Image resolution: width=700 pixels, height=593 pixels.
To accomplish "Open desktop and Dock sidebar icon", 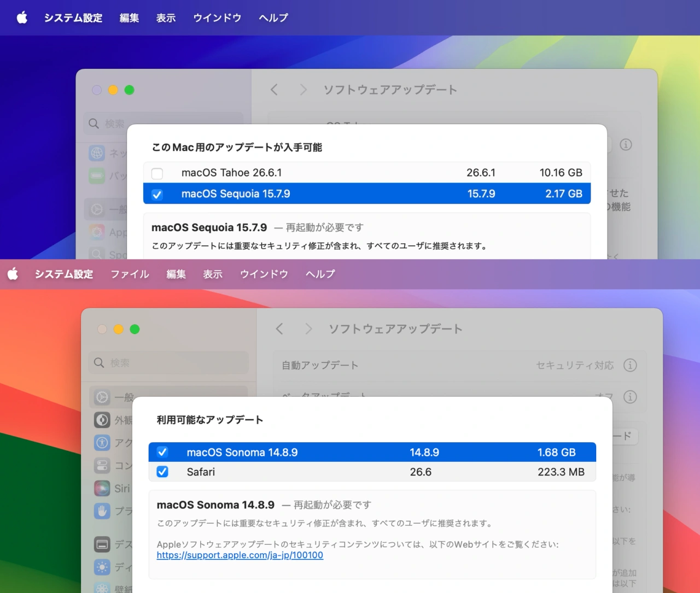I will (x=102, y=544).
